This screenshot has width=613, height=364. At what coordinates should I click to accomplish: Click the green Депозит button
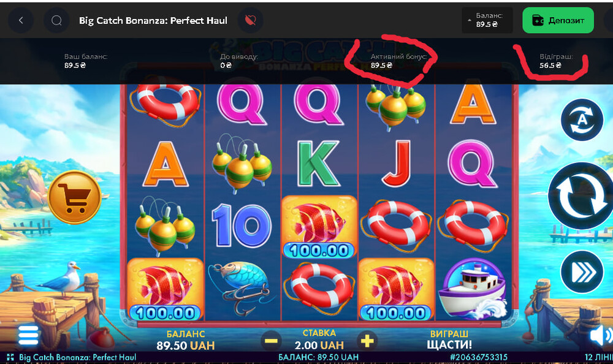click(x=558, y=20)
